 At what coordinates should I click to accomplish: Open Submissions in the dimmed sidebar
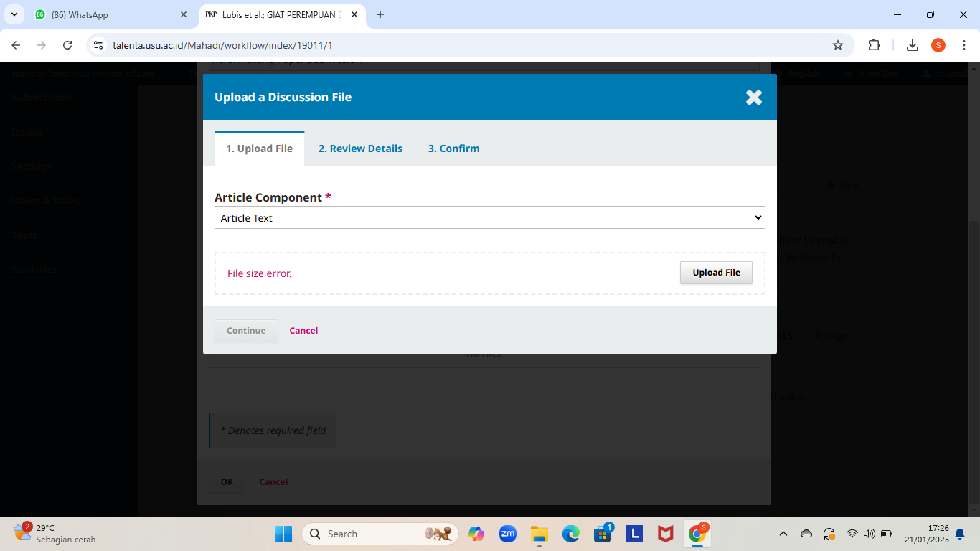pos(42,98)
